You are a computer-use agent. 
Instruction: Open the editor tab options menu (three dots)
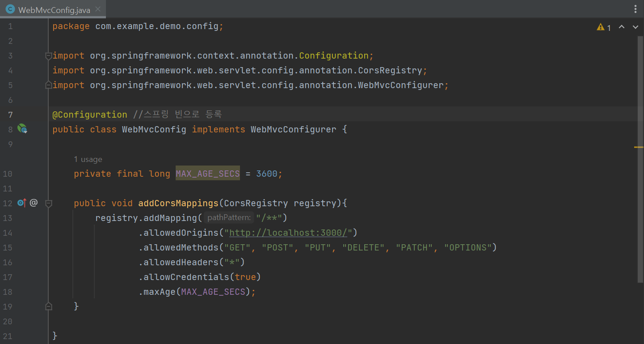pos(636,9)
